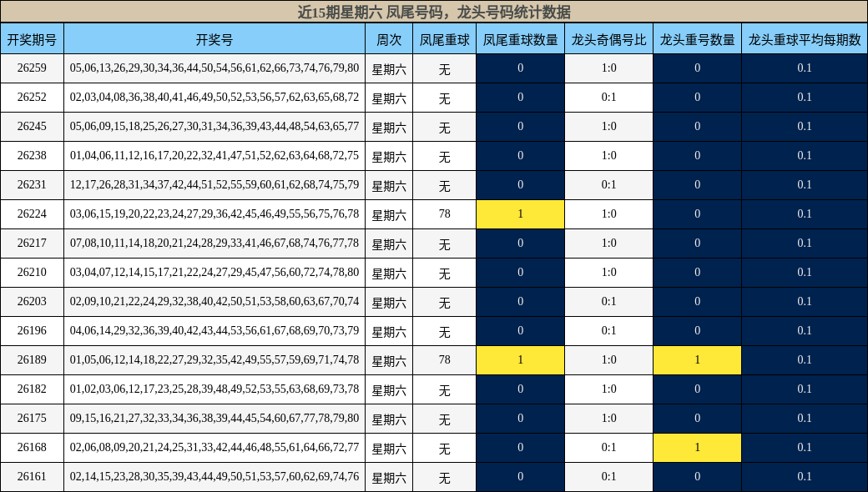Click 凤尾重球 无 in row 26196

pyautogui.click(x=445, y=332)
